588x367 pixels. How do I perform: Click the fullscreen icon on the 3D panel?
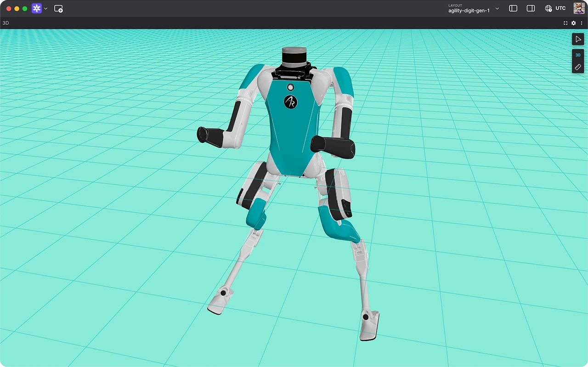coord(565,23)
